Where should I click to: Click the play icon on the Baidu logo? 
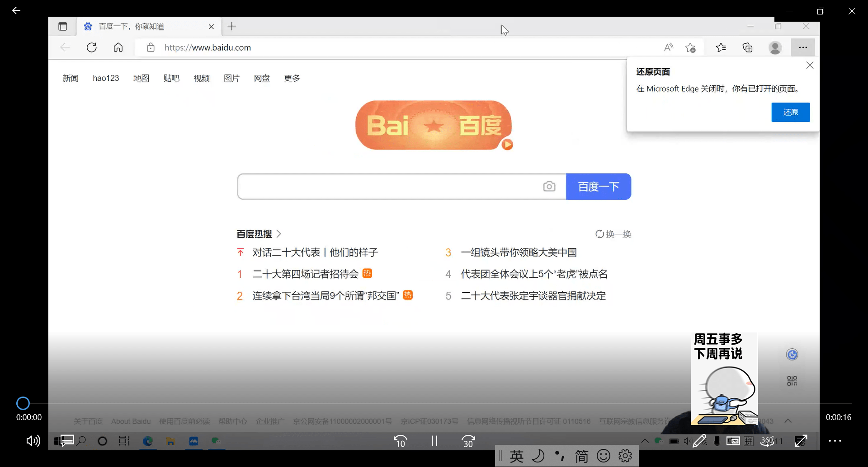click(507, 145)
